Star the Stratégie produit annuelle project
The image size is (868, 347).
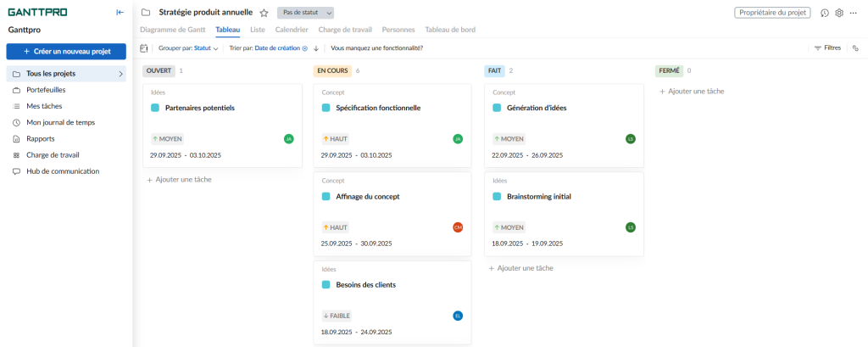tap(264, 13)
